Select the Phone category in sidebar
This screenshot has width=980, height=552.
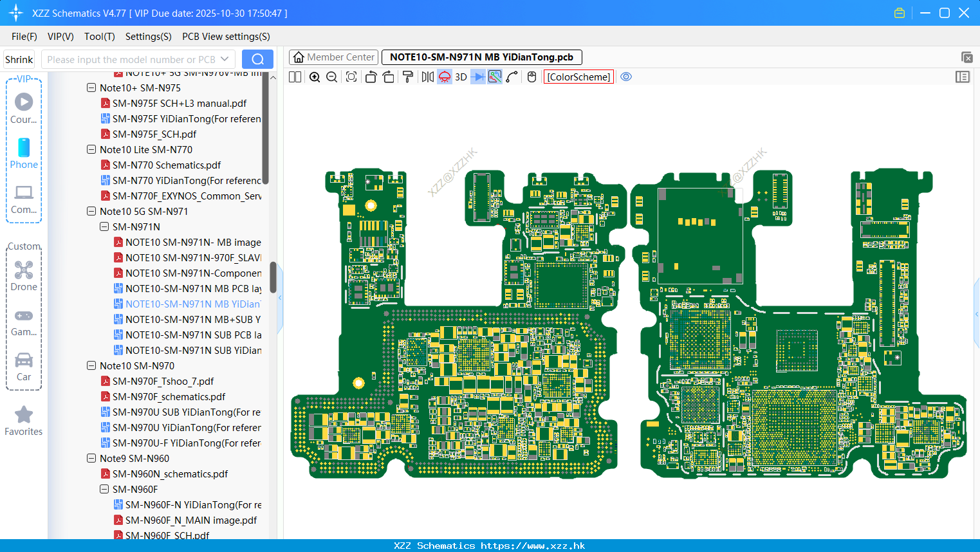(24, 153)
